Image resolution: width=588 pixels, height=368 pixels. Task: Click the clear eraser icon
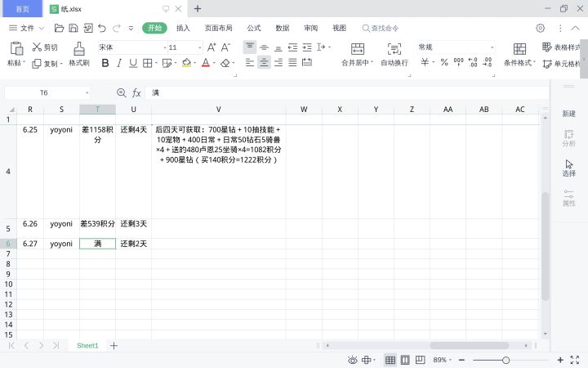[225, 63]
